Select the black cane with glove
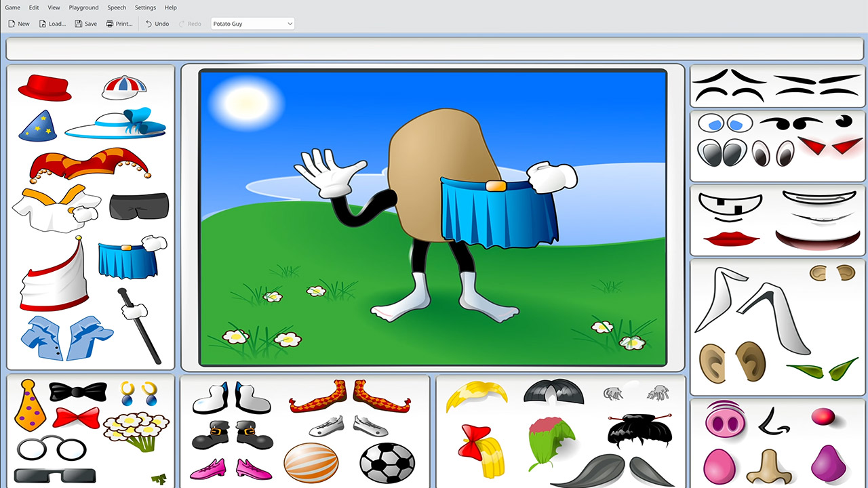 click(139, 325)
